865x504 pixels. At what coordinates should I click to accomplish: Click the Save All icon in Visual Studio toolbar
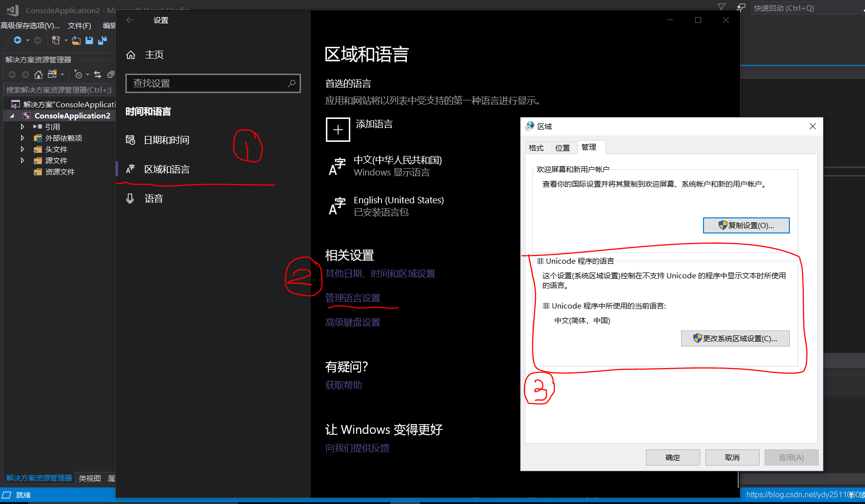pos(102,40)
